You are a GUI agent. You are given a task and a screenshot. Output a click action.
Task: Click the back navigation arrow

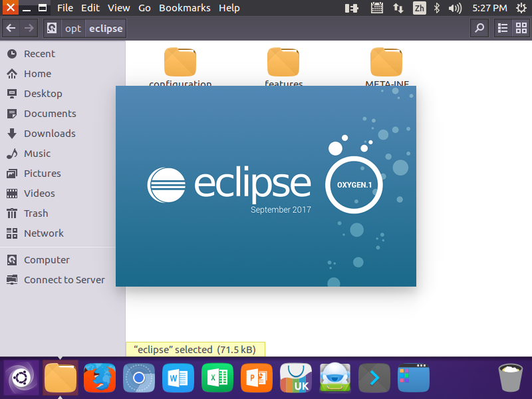pos(11,28)
